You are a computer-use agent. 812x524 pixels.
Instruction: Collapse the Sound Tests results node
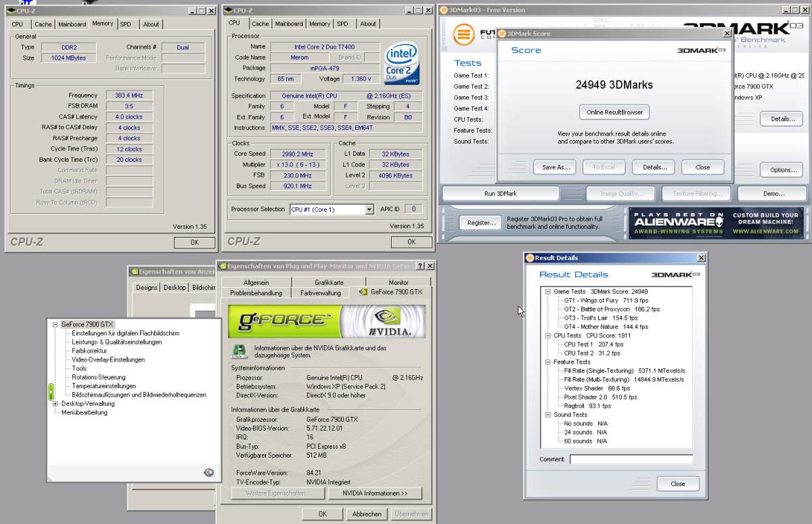tap(547, 415)
